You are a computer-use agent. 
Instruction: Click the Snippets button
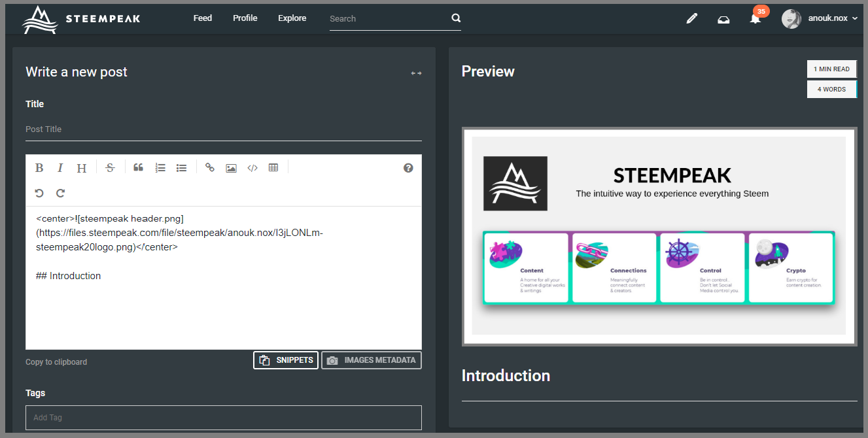click(286, 360)
